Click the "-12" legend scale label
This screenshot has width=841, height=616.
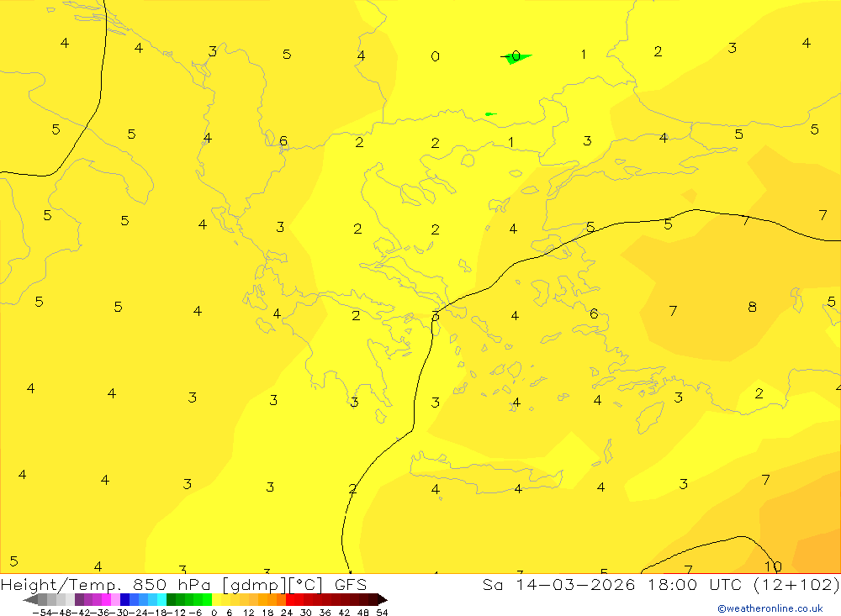tap(176, 613)
